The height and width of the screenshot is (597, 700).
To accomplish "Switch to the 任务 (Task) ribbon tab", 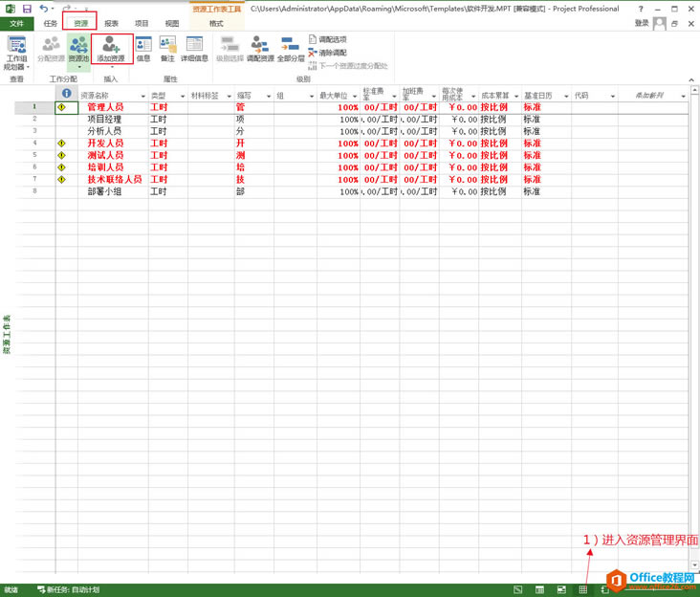I will coord(51,23).
